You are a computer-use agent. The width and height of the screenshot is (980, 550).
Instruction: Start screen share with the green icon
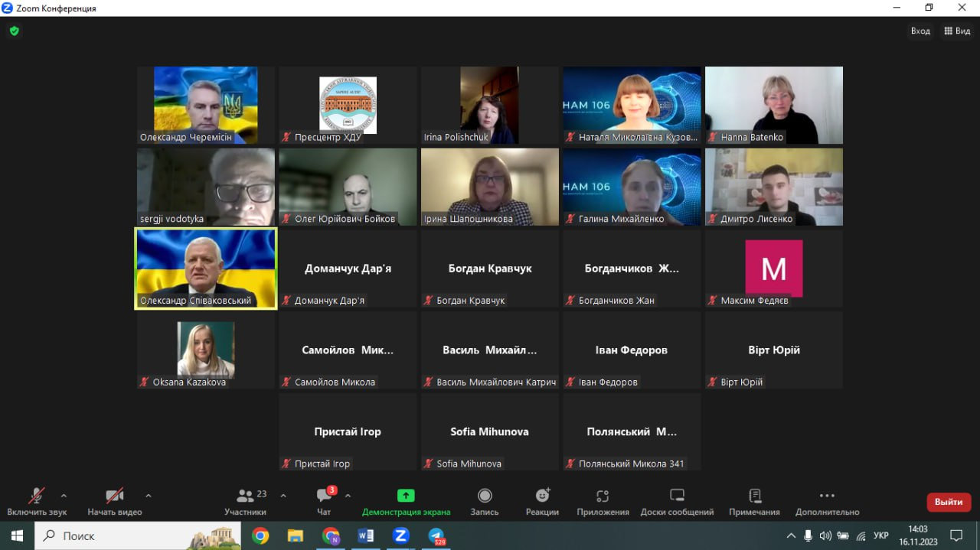[x=406, y=496]
